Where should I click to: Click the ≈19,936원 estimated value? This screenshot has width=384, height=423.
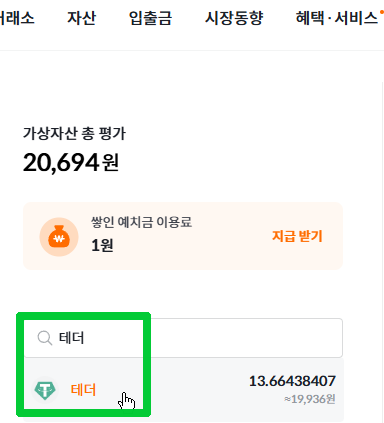click(310, 399)
